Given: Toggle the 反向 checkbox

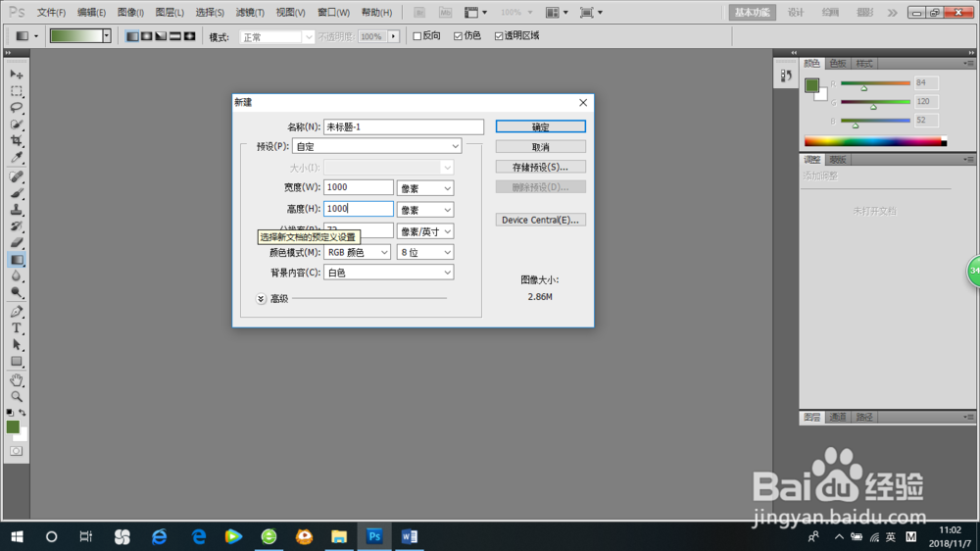Looking at the screenshot, I should [416, 36].
